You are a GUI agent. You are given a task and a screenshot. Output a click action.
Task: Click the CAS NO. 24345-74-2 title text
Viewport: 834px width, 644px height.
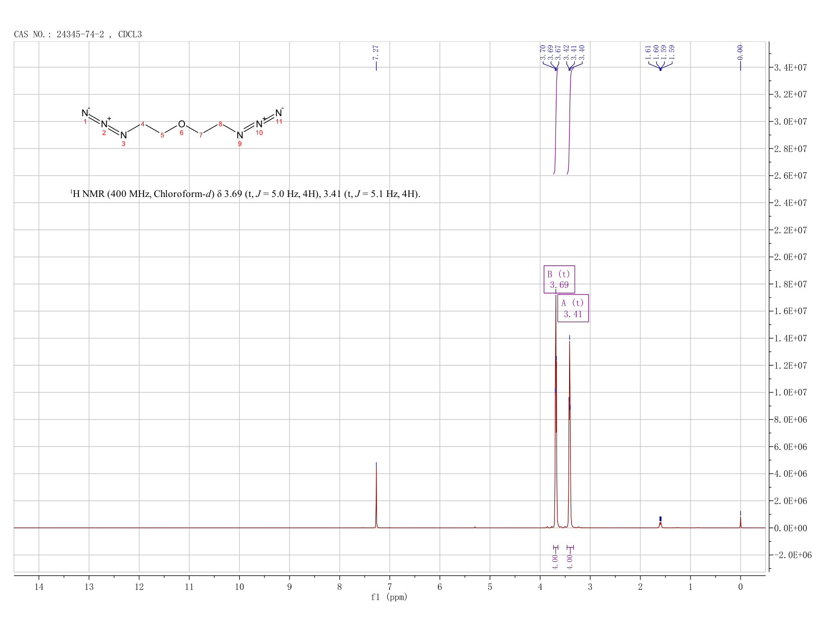tap(78, 34)
